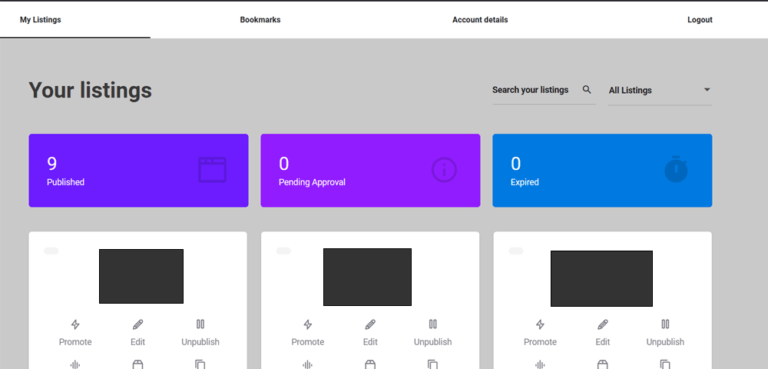Click the store icon below Edit on first listing
This screenshot has height=369, width=768.
138,364
